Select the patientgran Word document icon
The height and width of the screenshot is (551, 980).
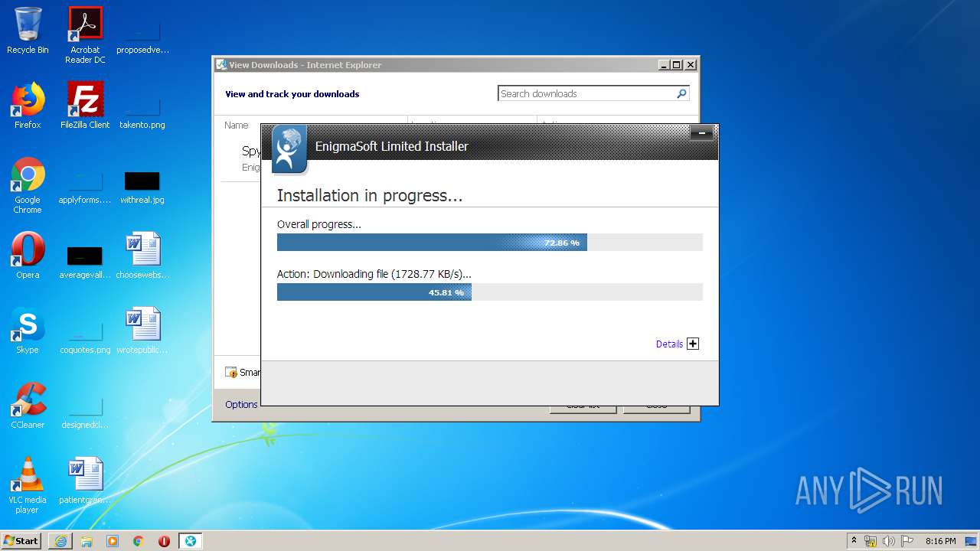pyautogui.click(x=85, y=481)
